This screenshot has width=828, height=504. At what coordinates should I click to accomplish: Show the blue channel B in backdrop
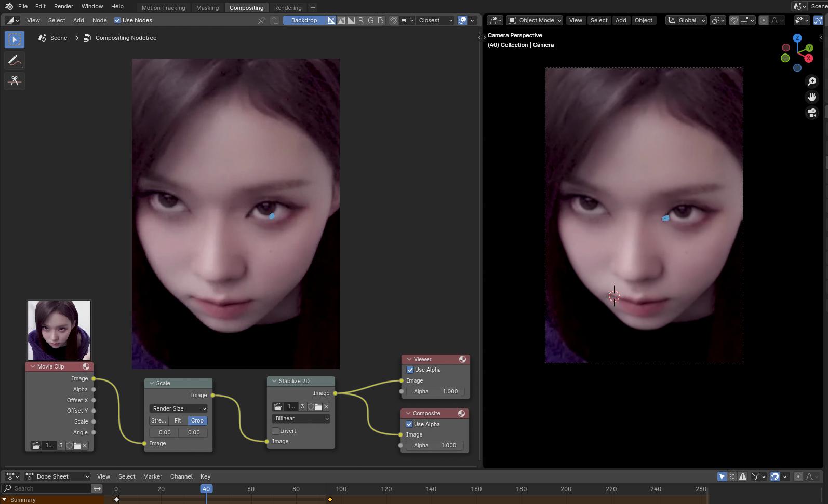pos(381,20)
